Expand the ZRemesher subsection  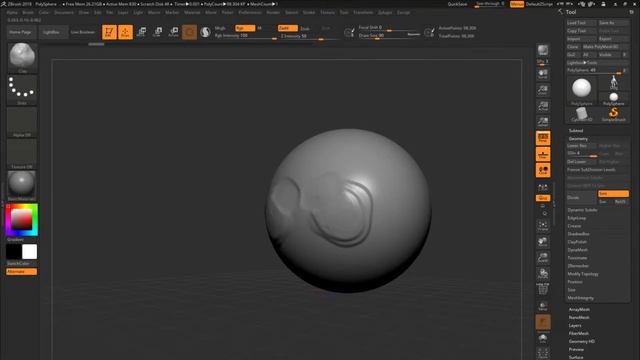click(x=578, y=266)
